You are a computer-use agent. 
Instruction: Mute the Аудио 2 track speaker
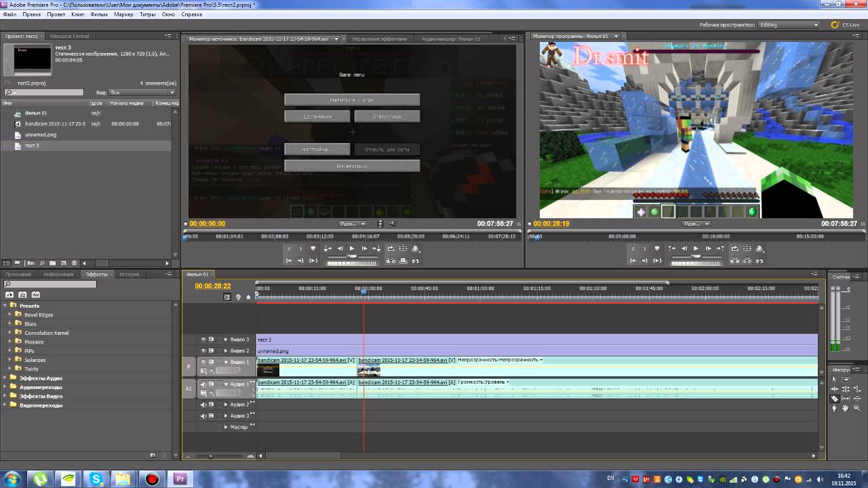[x=203, y=405]
